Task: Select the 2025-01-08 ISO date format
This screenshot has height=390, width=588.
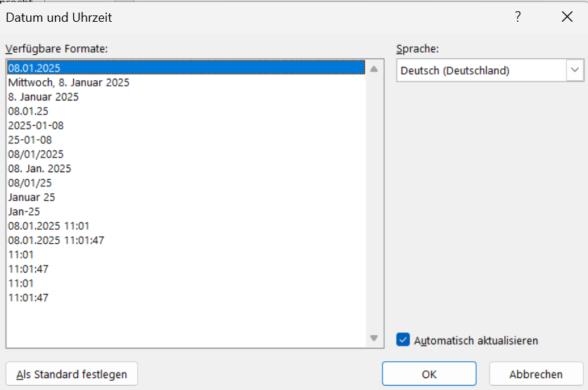Action: click(x=36, y=125)
